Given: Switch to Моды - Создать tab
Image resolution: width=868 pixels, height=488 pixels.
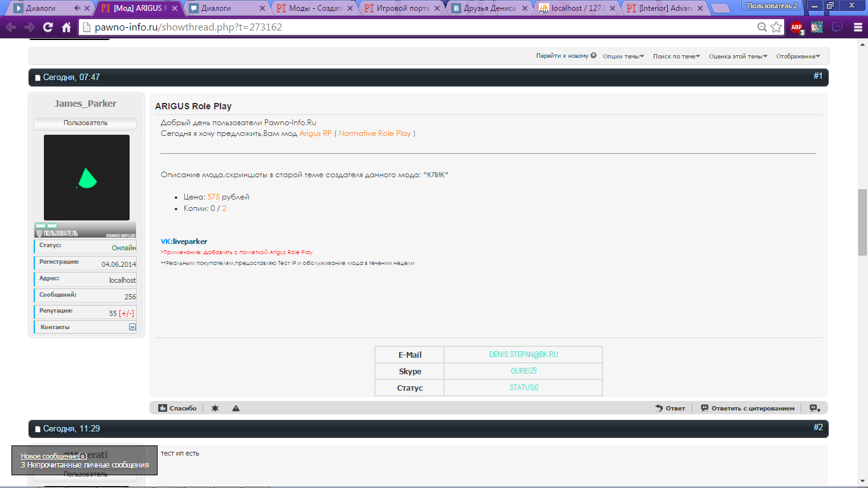Looking at the screenshot, I should tap(314, 8).
